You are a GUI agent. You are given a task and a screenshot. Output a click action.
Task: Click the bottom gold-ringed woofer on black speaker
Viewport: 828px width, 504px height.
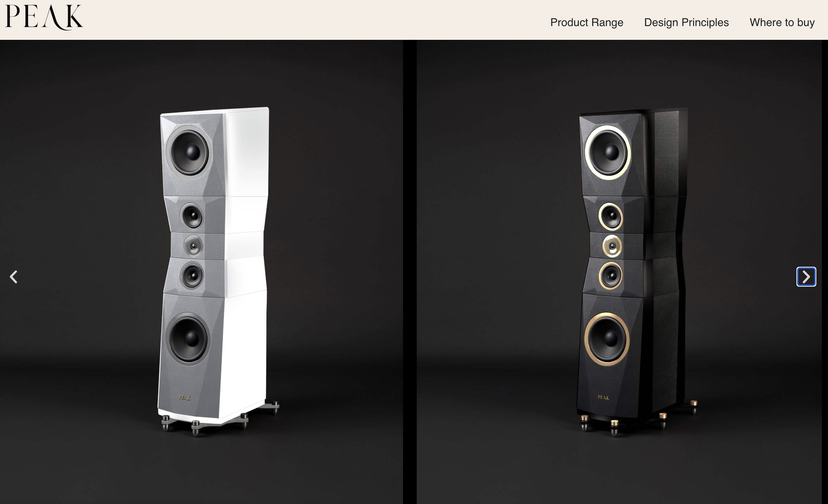[x=607, y=339]
